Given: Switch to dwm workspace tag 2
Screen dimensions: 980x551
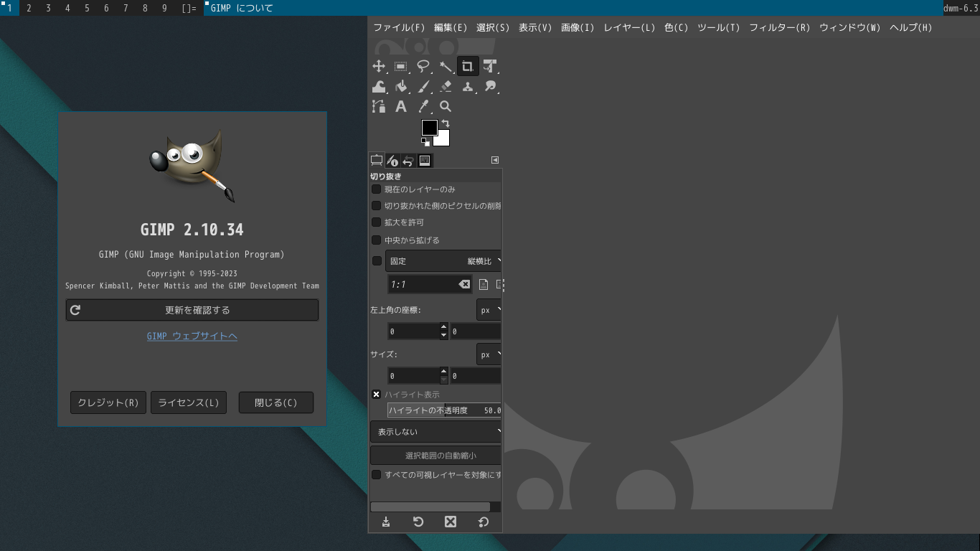Looking at the screenshot, I should (29, 8).
